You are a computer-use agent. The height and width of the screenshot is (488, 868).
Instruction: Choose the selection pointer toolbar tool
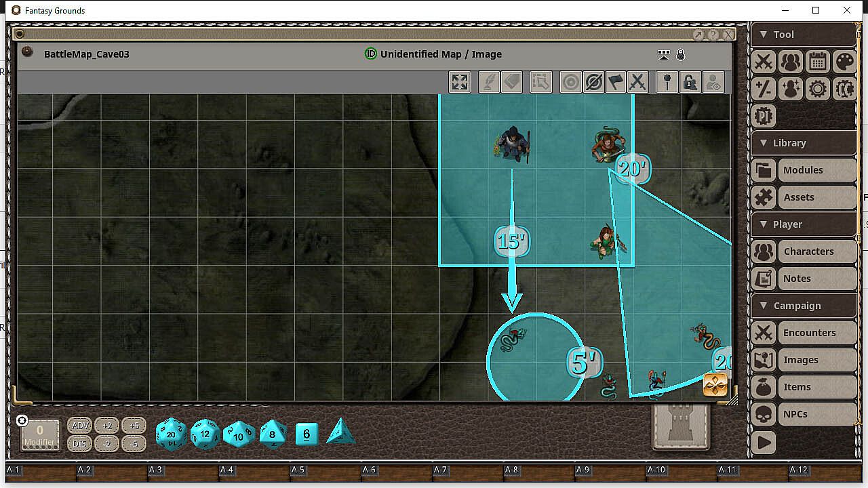tap(540, 82)
